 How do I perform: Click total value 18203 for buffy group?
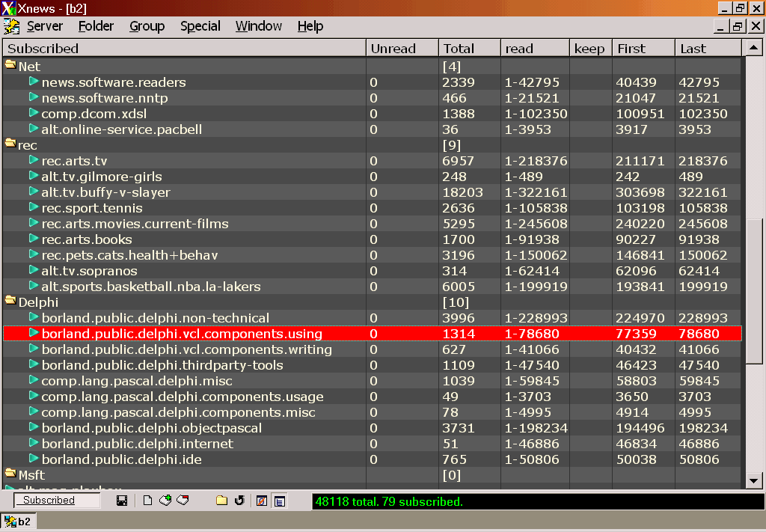click(462, 192)
